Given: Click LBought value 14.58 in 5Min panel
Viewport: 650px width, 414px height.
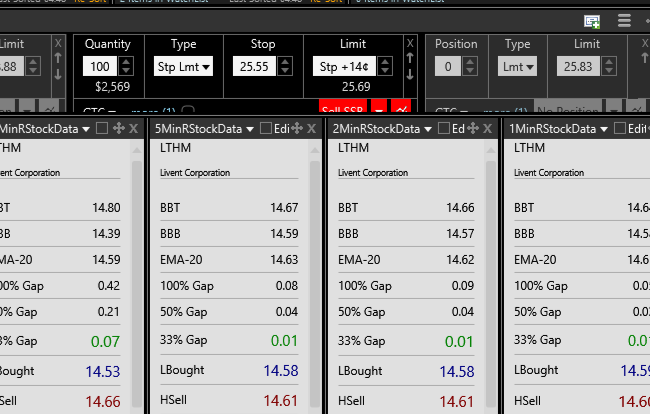Looking at the screenshot, I should pyautogui.click(x=281, y=370).
